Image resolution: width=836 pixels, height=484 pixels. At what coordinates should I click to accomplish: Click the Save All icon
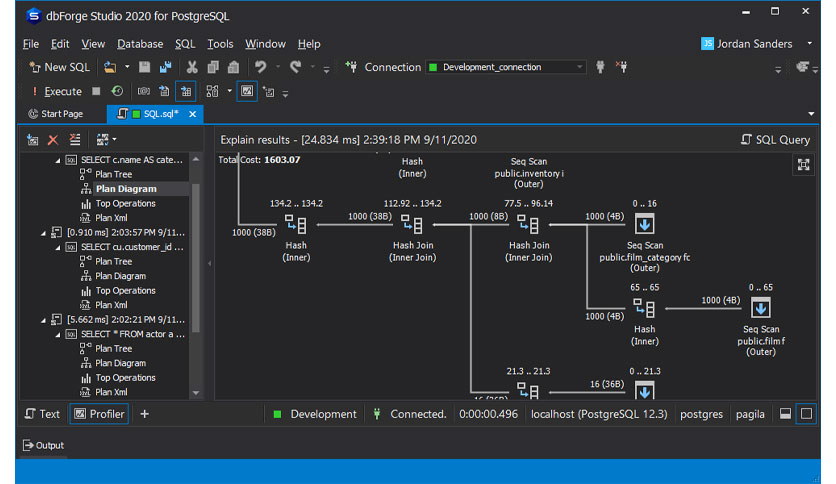[x=166, y=67]
